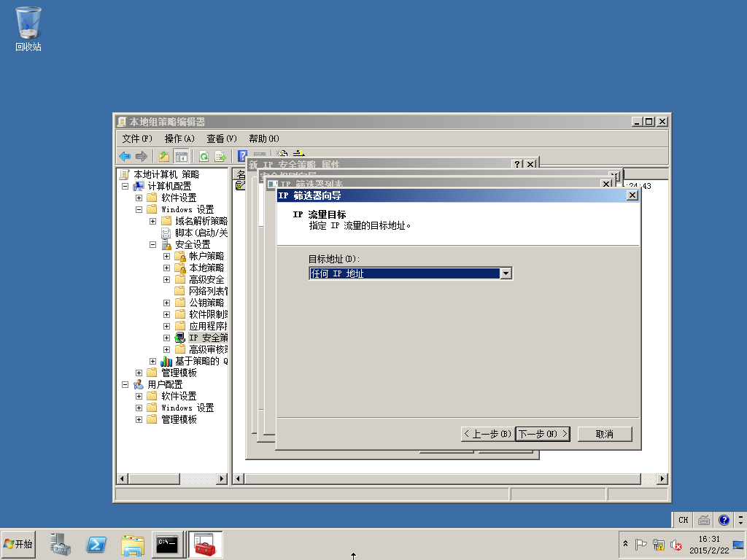The image size is (747, 560).
Task: Toggle the Show/Hide console tree toolbar icon
Action: coord(181,156)
